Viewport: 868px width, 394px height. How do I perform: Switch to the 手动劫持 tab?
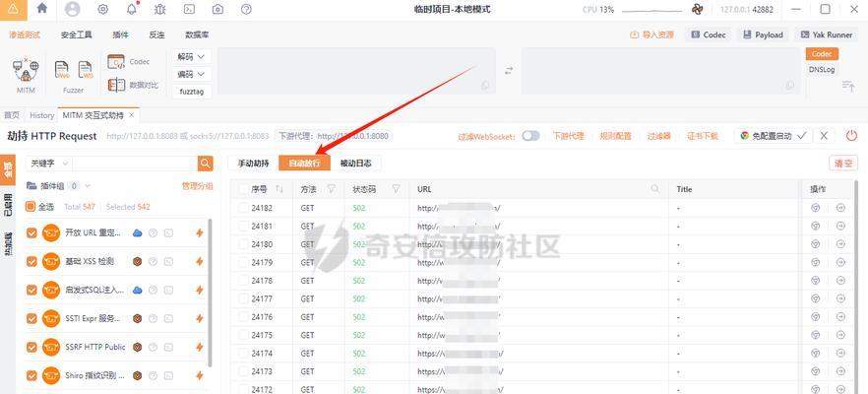tap(254, 164)
